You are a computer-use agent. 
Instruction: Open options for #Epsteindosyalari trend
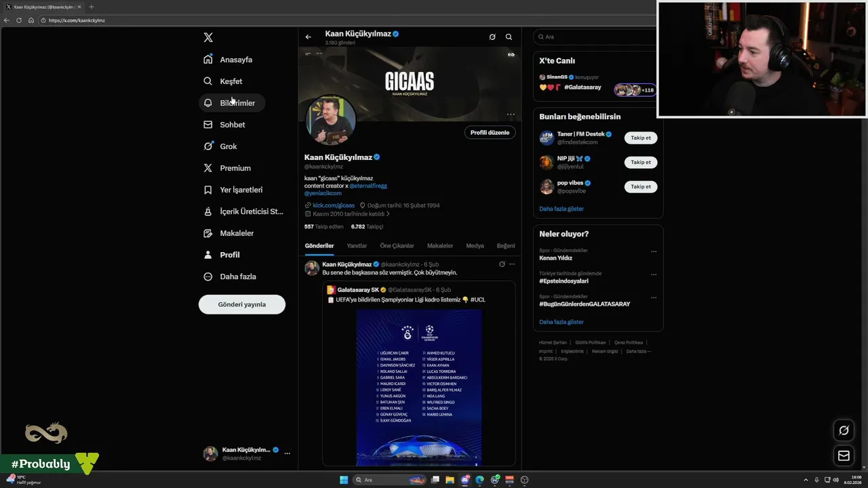(x=654, y=274)
